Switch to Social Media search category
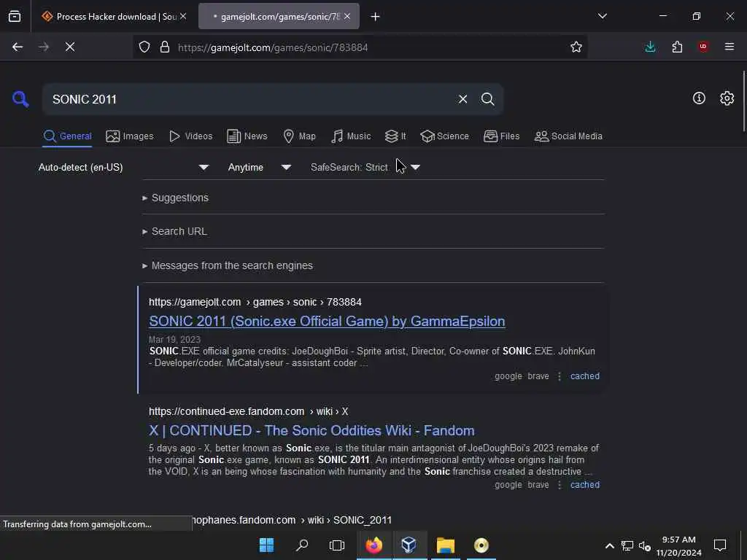Screen dimensions: 747x560 568,136
